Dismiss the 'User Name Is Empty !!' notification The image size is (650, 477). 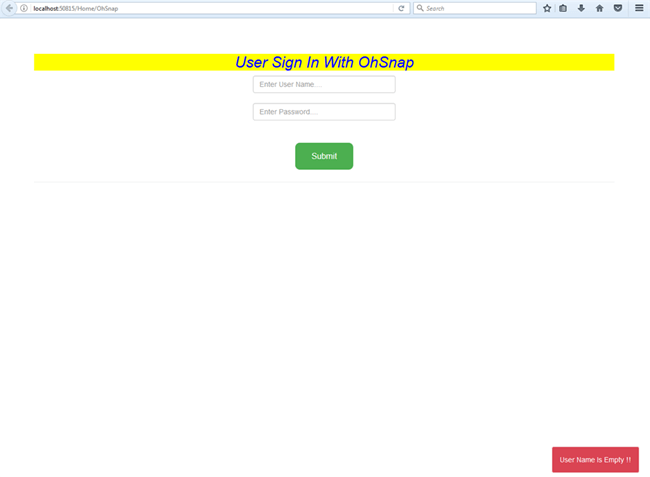point(595,460)
